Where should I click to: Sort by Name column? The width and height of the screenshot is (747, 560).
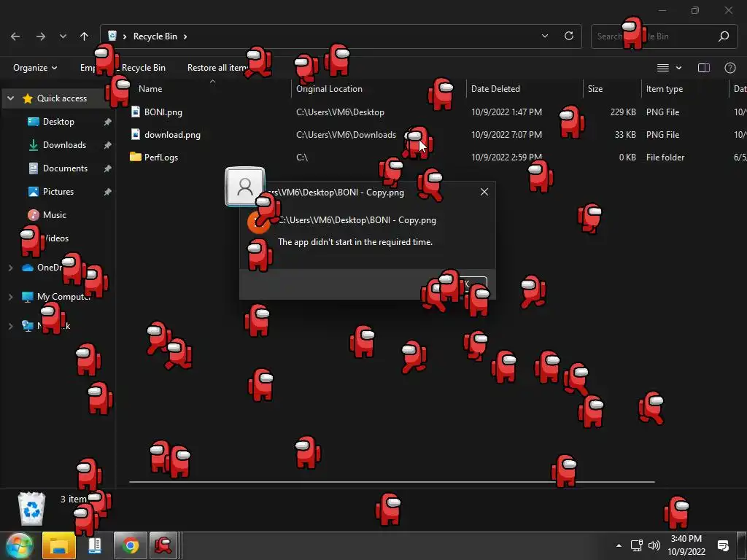pyautogui.click(x=150, y=88)
